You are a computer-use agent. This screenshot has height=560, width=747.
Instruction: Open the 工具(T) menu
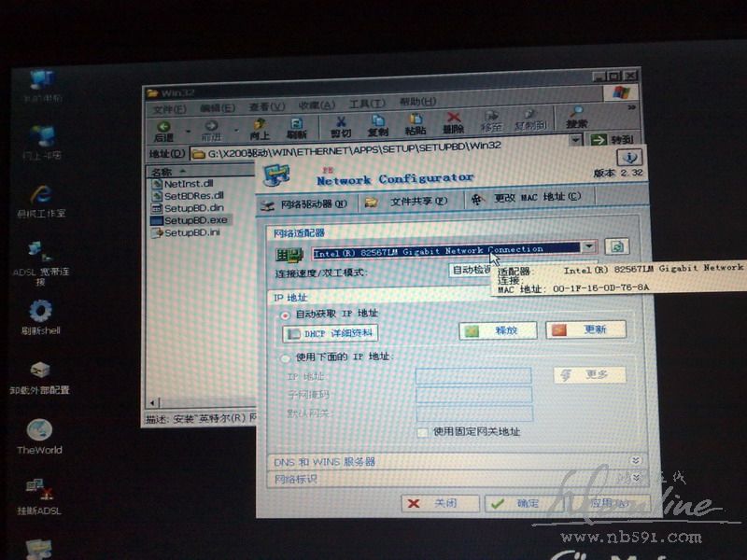click(x=367, y=104)
